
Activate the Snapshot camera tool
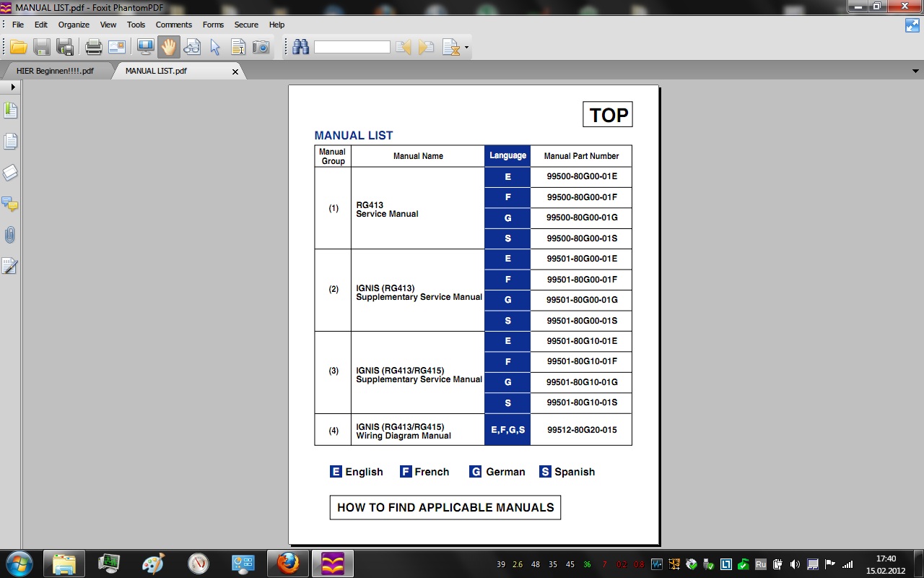(x=261, y=48)
